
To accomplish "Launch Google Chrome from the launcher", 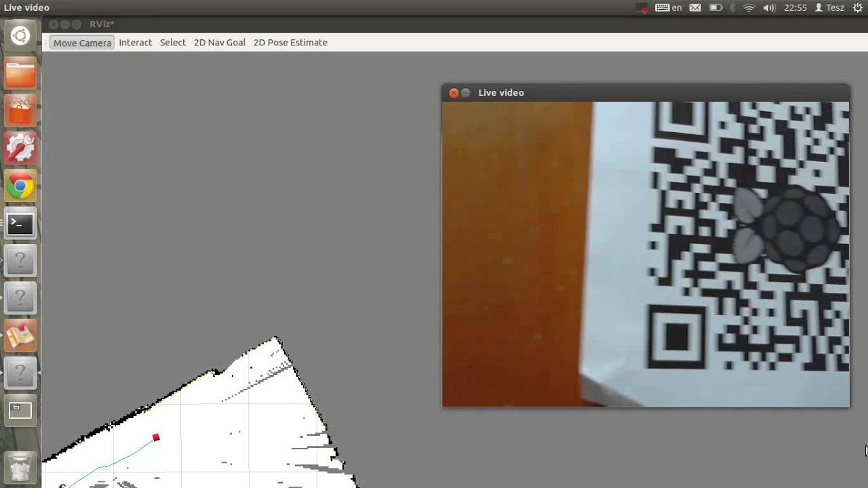I will (20, 186).
